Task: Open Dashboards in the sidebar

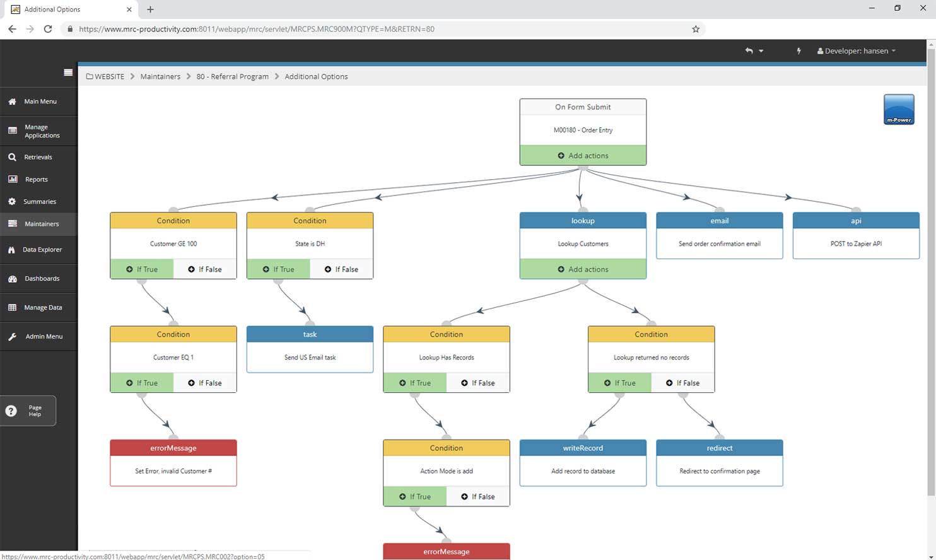Action: [42, 279]
